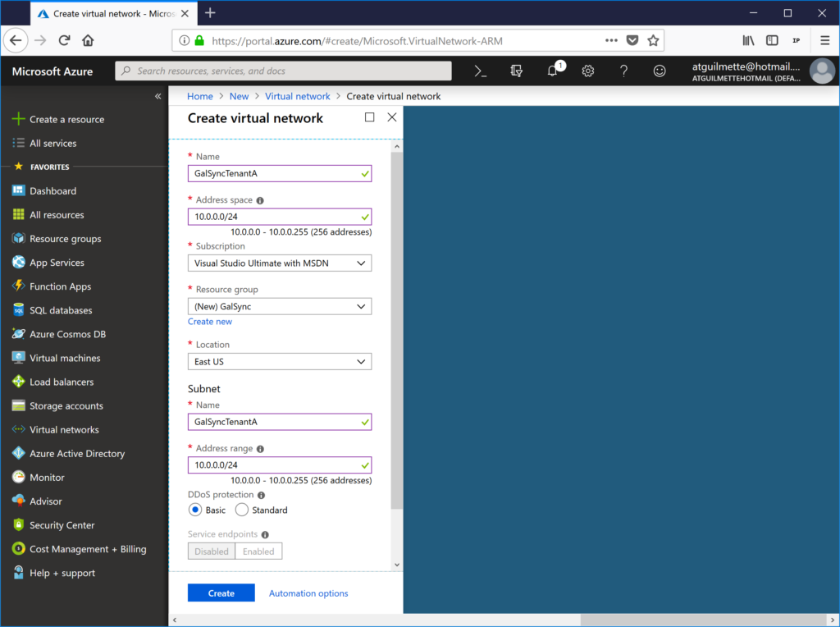
Task: Click the Disabled service endpoints toggle
Action: [x=211, y=551]
